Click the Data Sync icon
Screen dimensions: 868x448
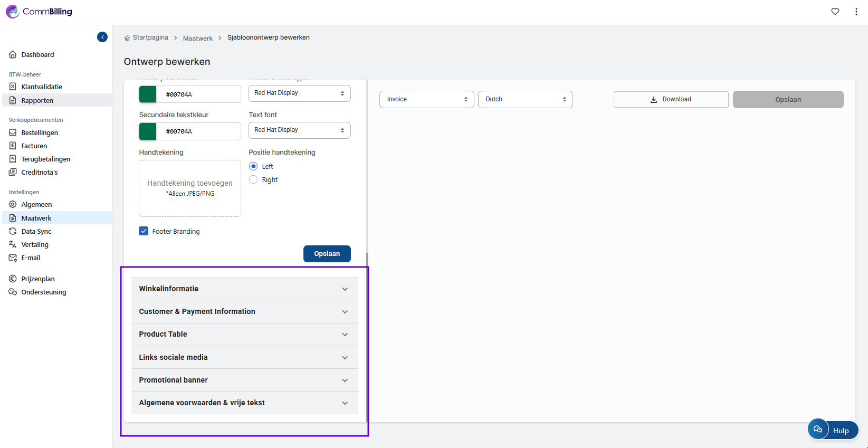[x=13, y=231]
